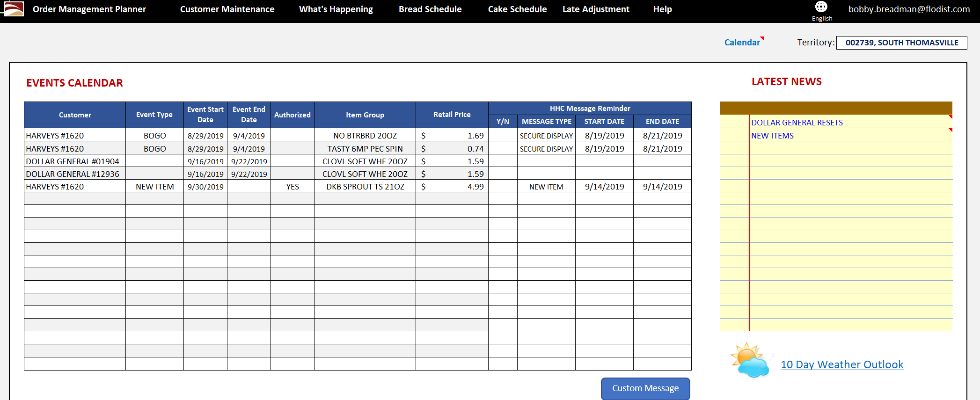Open the Calendar link
The width and height of the screenshot is (980, 400).
coord(742,43)
